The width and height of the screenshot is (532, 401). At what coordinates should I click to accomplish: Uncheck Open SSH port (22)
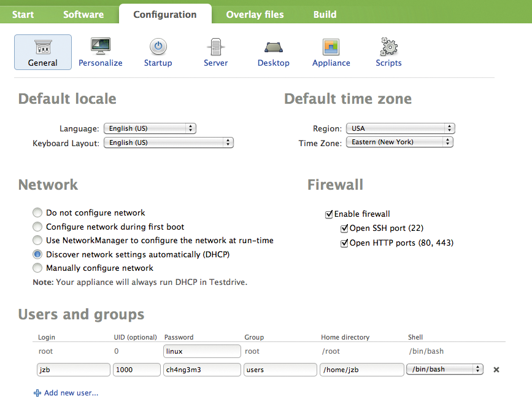click(x=344, y=228)
